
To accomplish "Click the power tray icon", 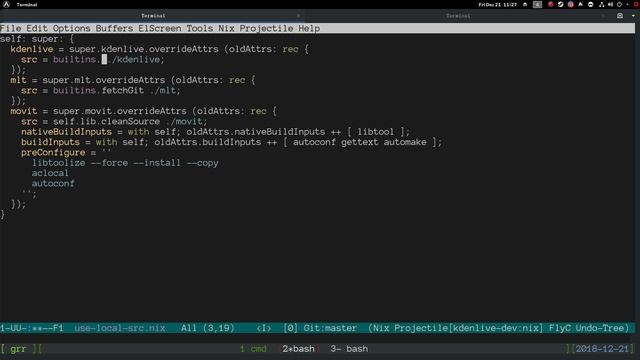I will point(619,4).
